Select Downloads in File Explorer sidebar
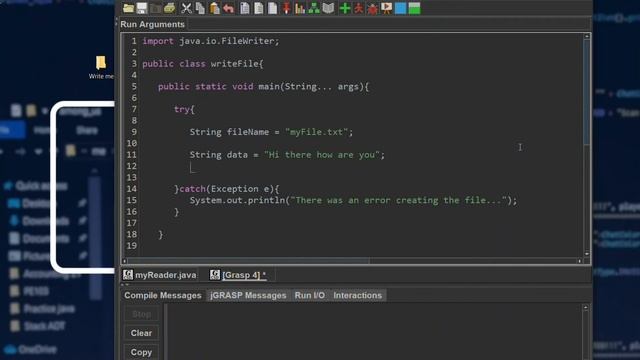This screenshot has height=360, width=640. tap(40, 221)
